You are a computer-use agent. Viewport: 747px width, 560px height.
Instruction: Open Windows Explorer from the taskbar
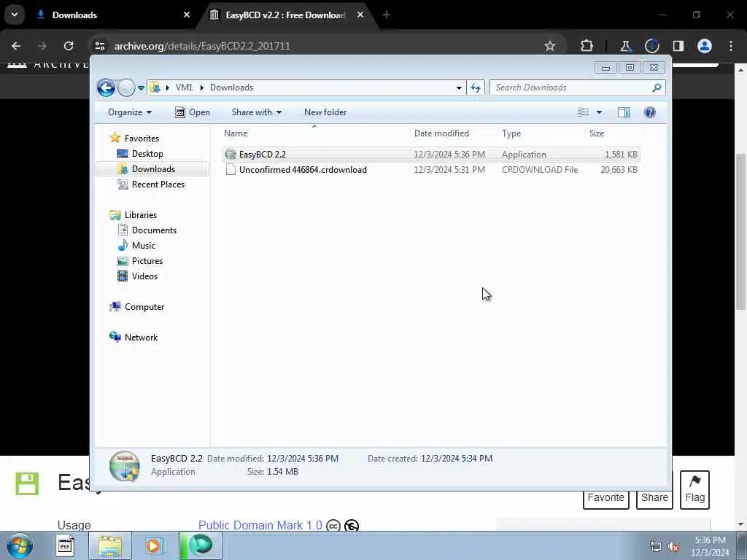pyautogui.click(x=111, y=545)
